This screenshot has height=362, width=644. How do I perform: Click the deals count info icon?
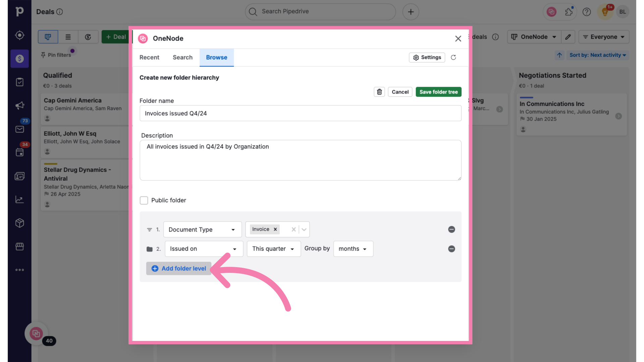(x=495, y=37)
